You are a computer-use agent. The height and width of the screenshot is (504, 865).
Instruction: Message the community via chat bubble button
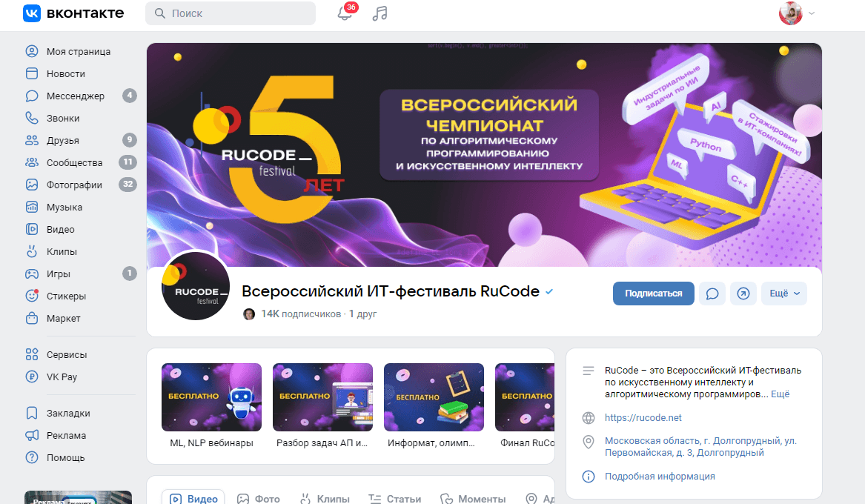(712, 294)
